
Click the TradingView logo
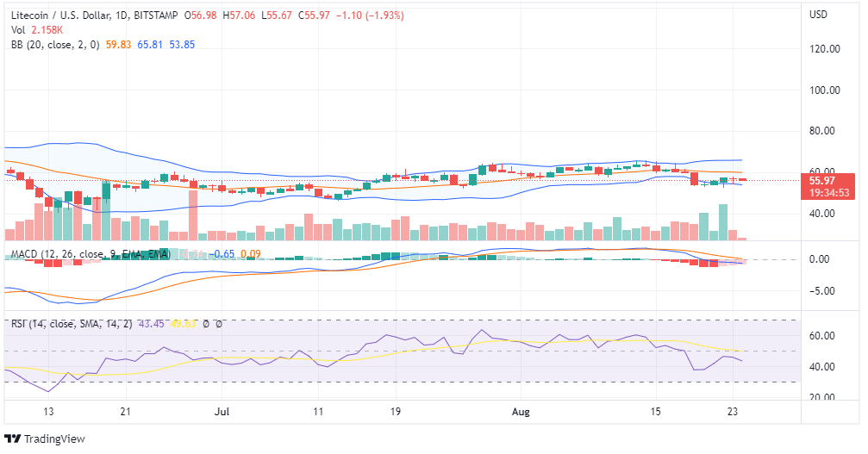46,439
